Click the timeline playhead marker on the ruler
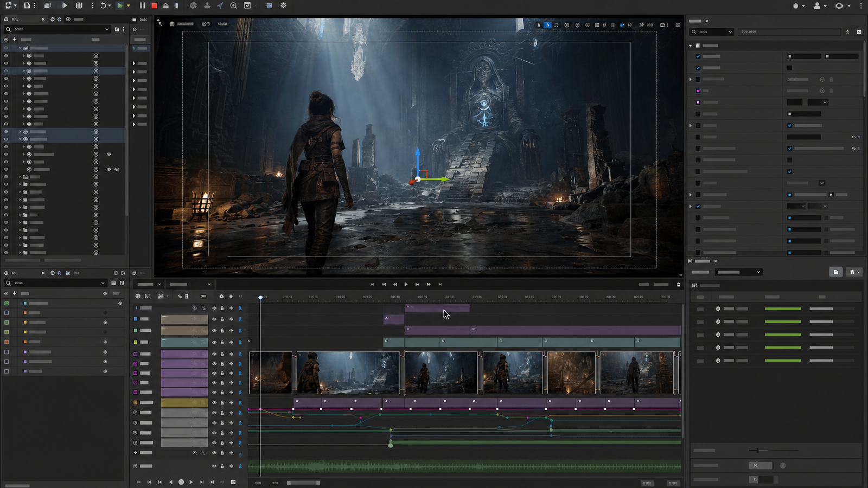This screenshot has height=488, width=868. pyautogui.click(x=260, y=297)
